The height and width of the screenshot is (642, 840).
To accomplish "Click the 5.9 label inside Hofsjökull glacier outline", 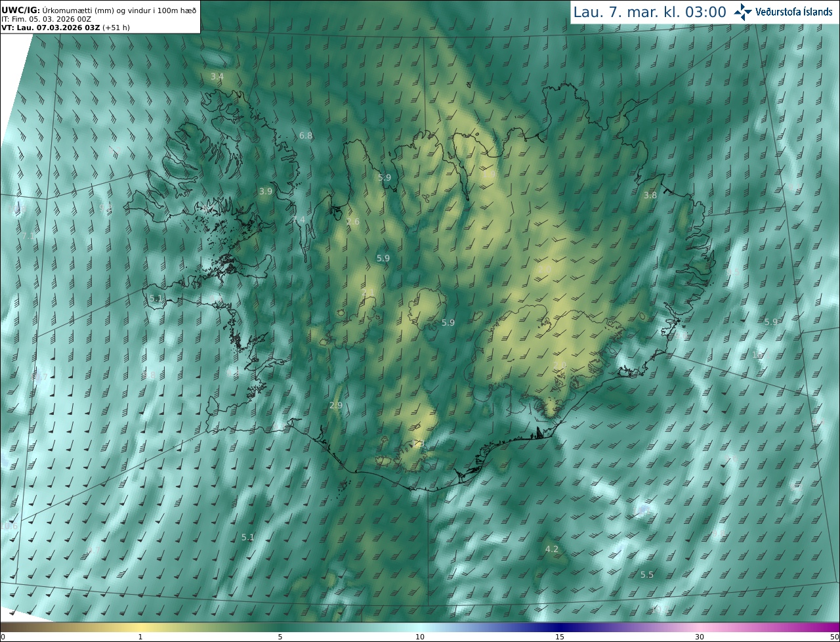I will pos(448,323).
